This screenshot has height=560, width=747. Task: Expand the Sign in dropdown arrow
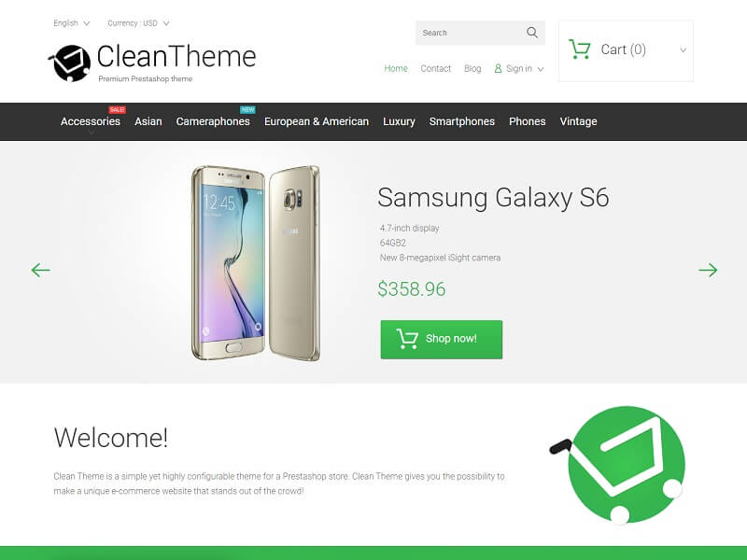click(541, 69)
